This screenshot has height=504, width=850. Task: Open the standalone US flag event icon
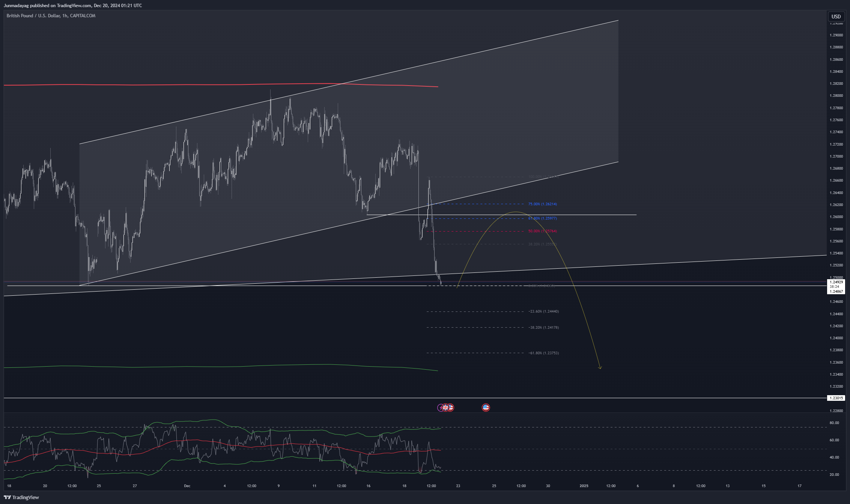click(x=486, y=407)
